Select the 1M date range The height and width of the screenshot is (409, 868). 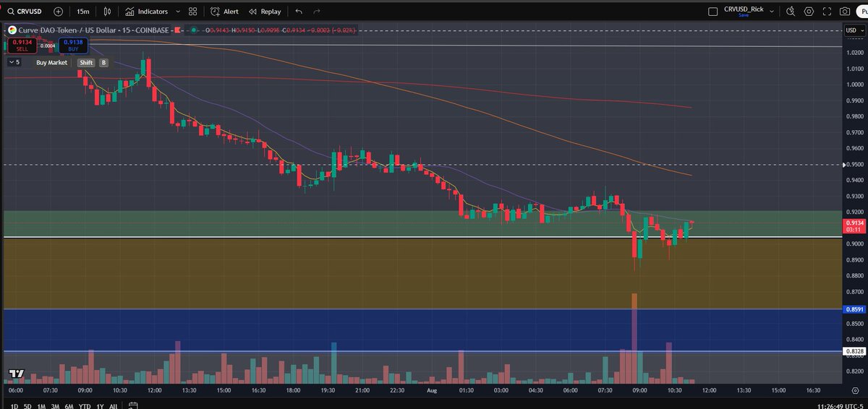click(x=41, y=406)
